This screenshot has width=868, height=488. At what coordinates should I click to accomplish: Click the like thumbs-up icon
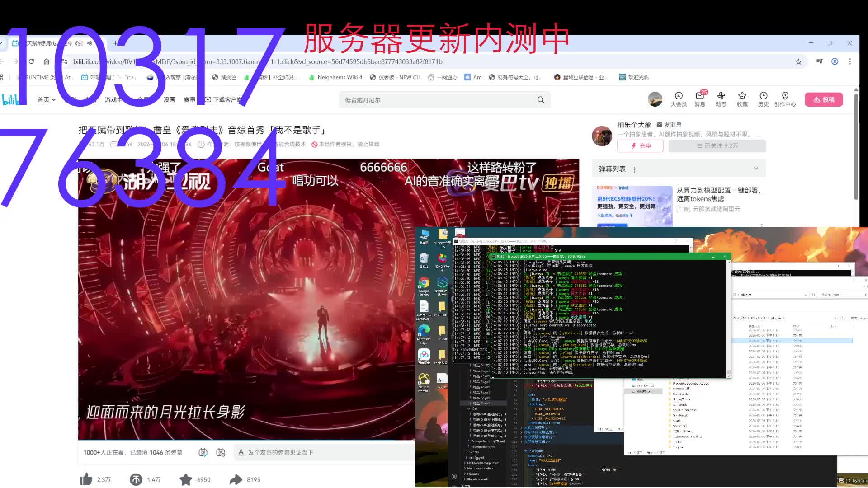(86, 479)
